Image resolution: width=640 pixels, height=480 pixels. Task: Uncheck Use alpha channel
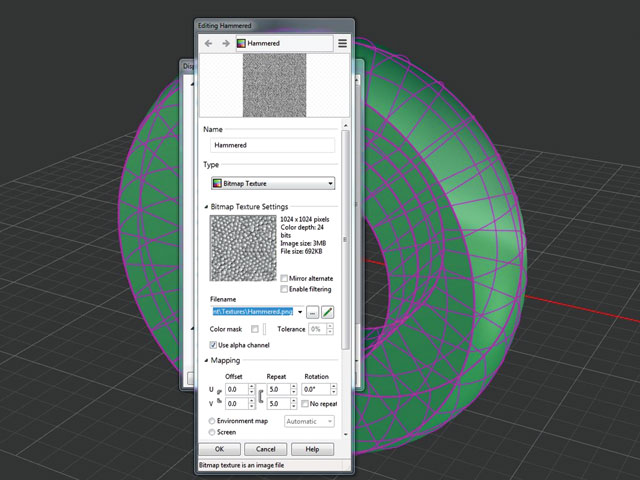point(213,345)
